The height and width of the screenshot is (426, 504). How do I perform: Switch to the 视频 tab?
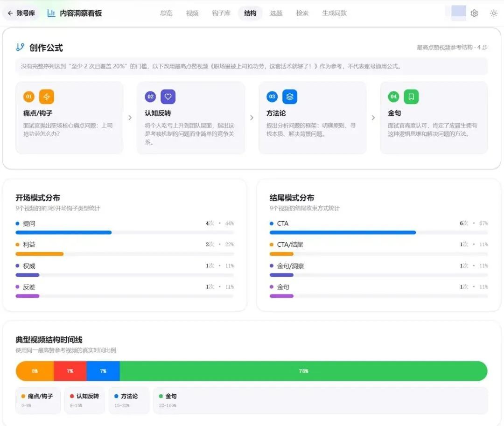click(192, 13)
